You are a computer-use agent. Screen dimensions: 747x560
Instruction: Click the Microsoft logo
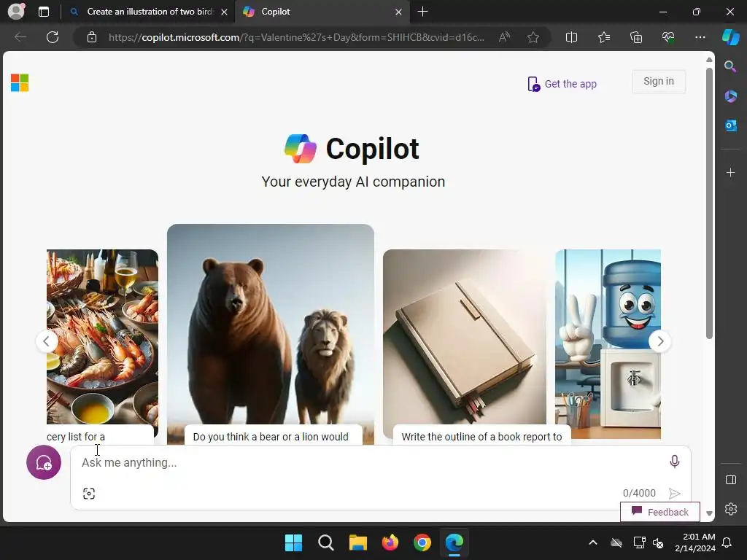click(20, 83)
